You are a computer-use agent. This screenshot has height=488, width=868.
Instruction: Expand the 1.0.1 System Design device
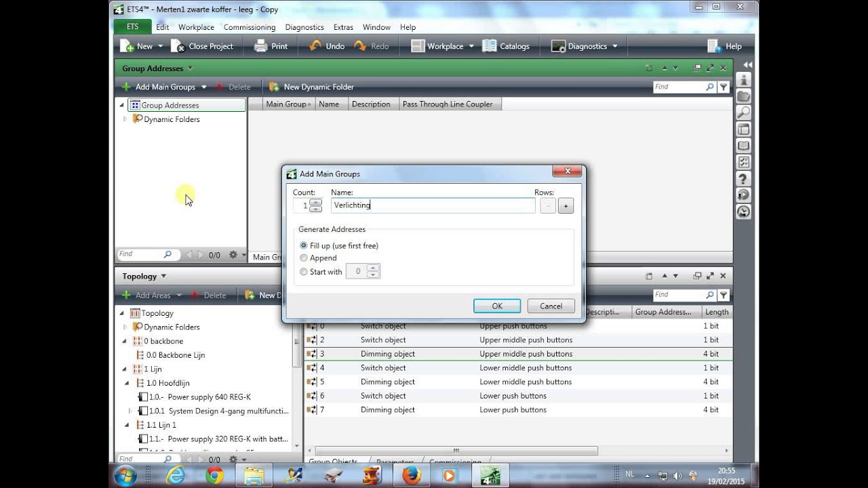[130, 411]
